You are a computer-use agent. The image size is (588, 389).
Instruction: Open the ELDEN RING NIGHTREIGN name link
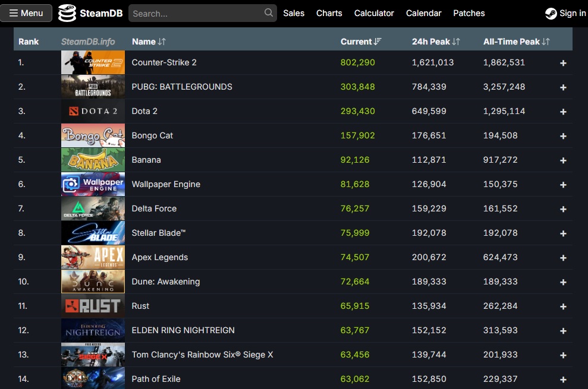183,330
